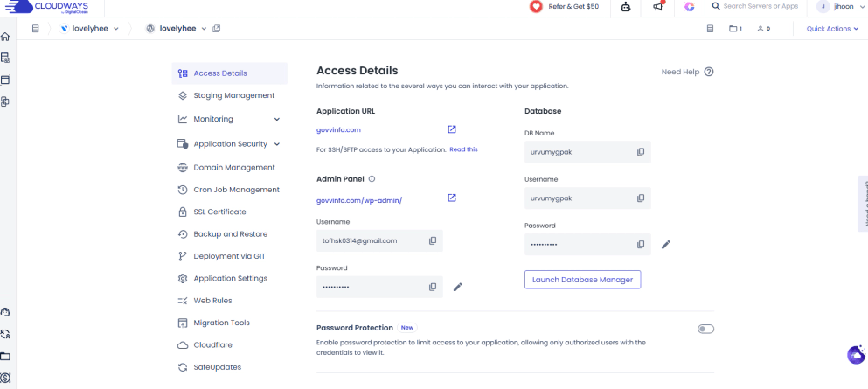Enable the Password Protection toggle
Screen dimensions: 868x389
coord(705,329)
